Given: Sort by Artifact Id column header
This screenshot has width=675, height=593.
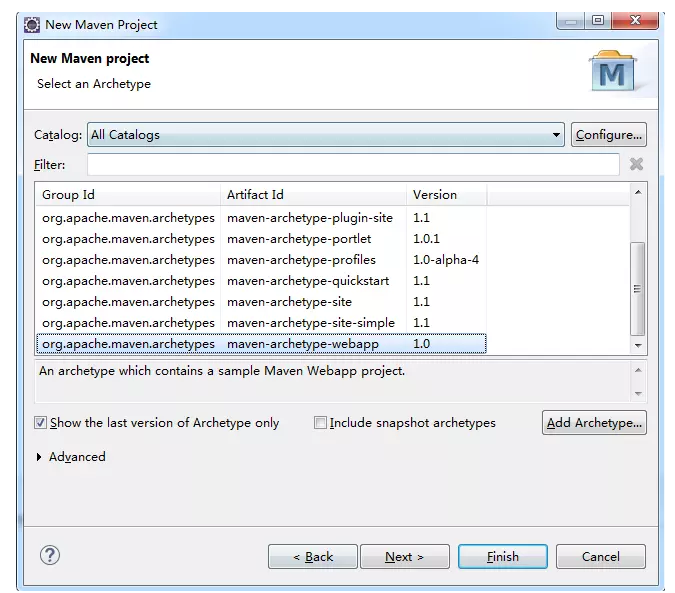Looking at the screenshot, I should (313, 195).
